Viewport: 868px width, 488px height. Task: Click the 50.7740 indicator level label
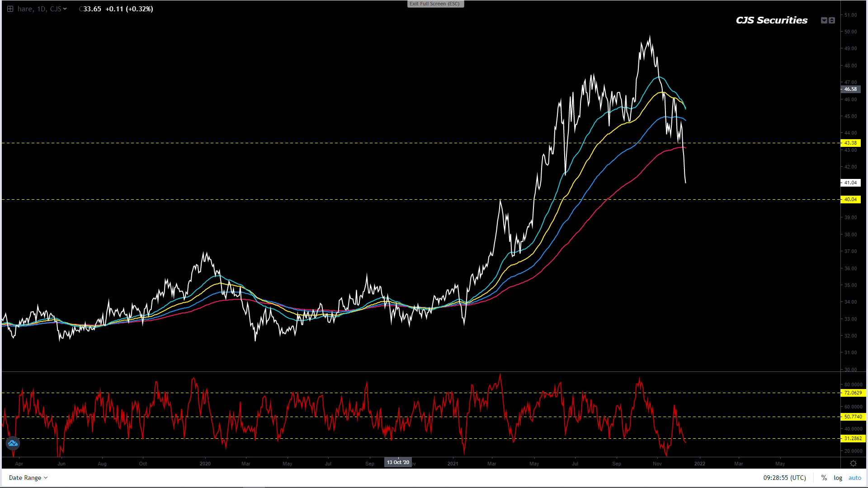click(853, 417)
